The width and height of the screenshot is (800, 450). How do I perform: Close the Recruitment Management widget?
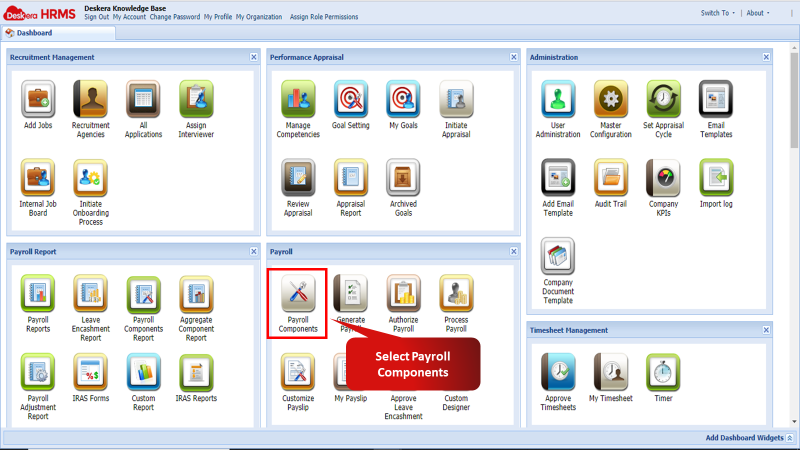pyautogui.click(x=254, y=57)
